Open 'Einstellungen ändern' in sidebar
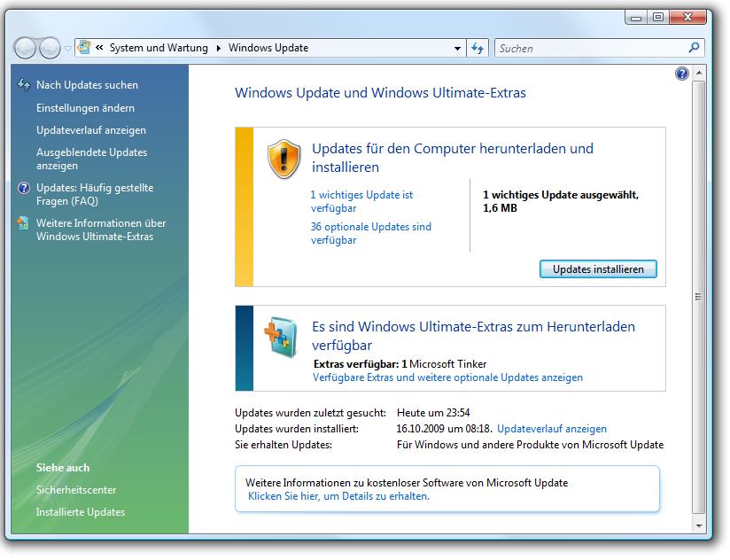 coord(85,107)
